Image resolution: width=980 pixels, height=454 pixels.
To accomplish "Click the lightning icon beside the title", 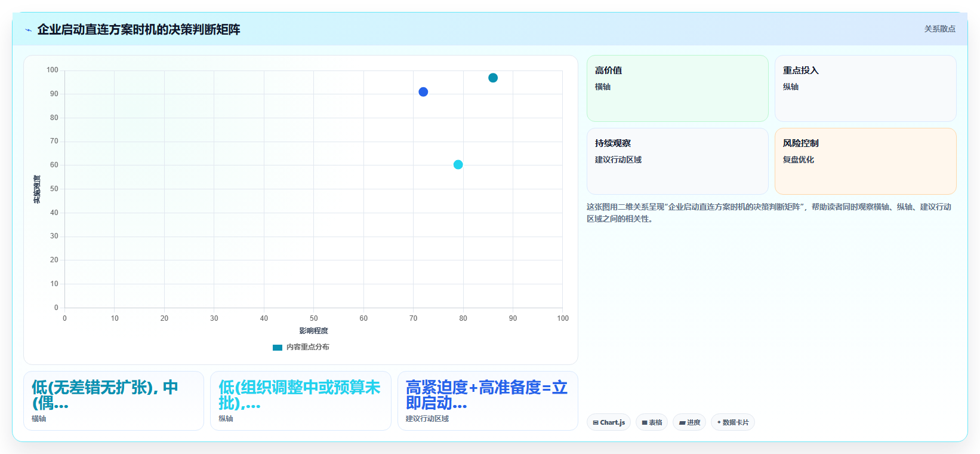I will (28, 30).
